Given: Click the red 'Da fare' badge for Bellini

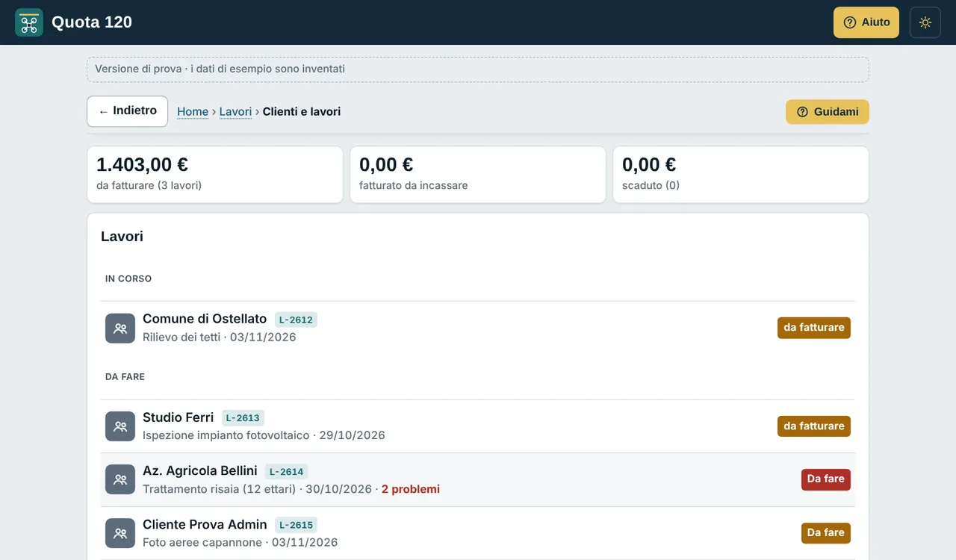Looking at the screenshot, I should point(826,479).
